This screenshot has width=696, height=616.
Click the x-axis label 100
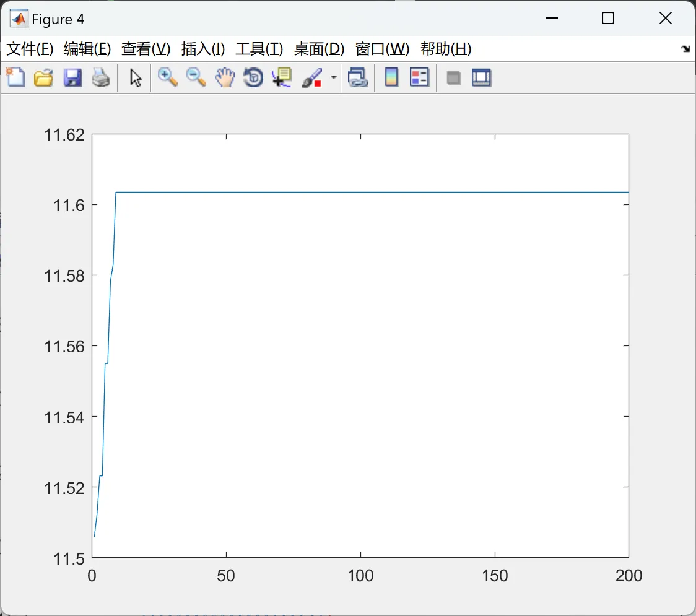tap(360, 576)
